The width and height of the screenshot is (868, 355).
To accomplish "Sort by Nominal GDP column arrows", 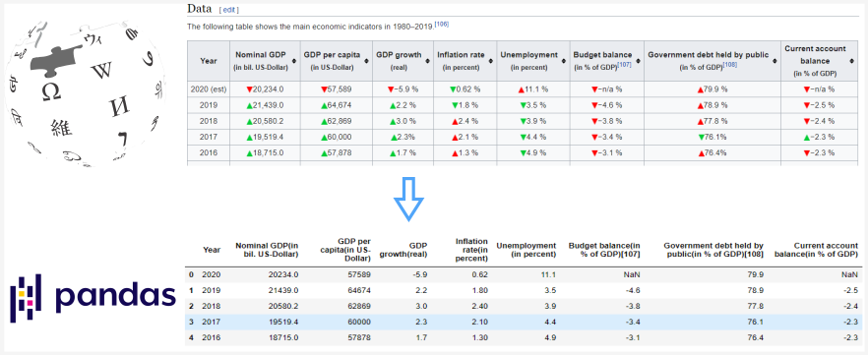I will (x=294, y=61).
